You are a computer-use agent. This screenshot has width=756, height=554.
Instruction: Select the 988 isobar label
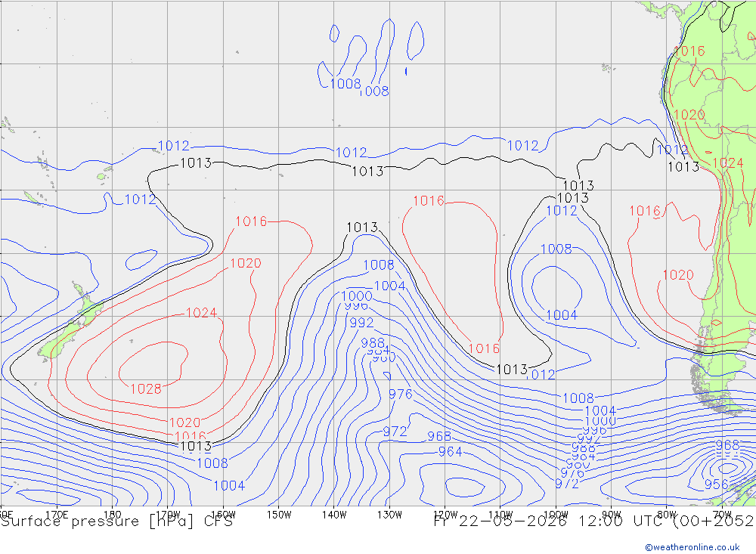pyautogui.click(x=373, y=342)
